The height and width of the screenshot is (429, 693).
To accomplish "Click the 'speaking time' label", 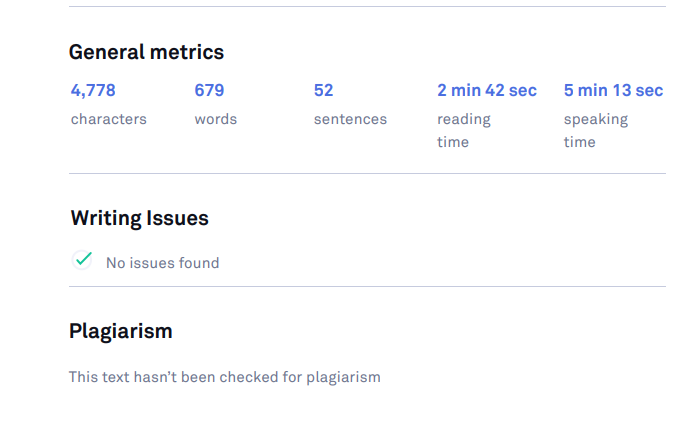I will 596,131.
